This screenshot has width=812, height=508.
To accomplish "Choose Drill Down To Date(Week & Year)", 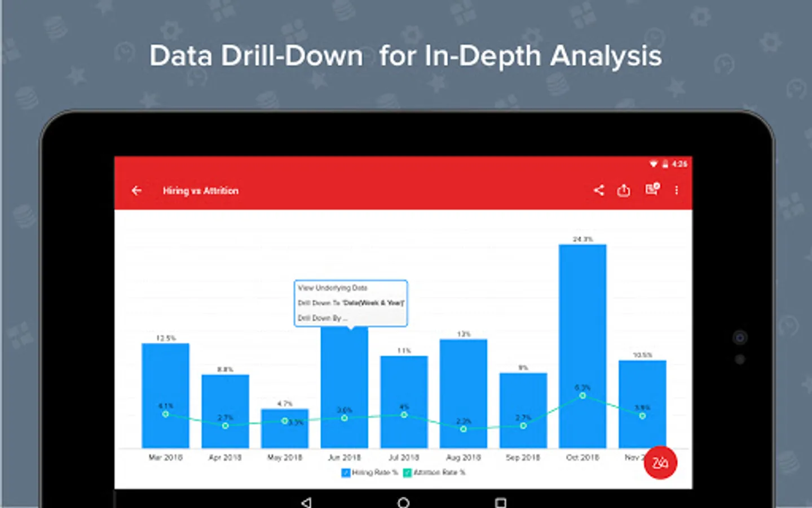I will 351,303.
